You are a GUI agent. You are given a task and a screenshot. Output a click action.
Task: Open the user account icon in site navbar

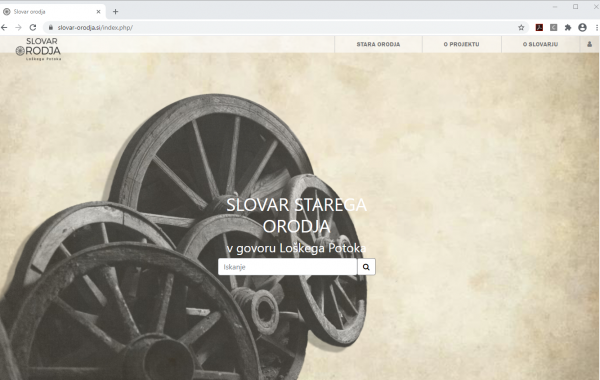(x=589, y=44)
